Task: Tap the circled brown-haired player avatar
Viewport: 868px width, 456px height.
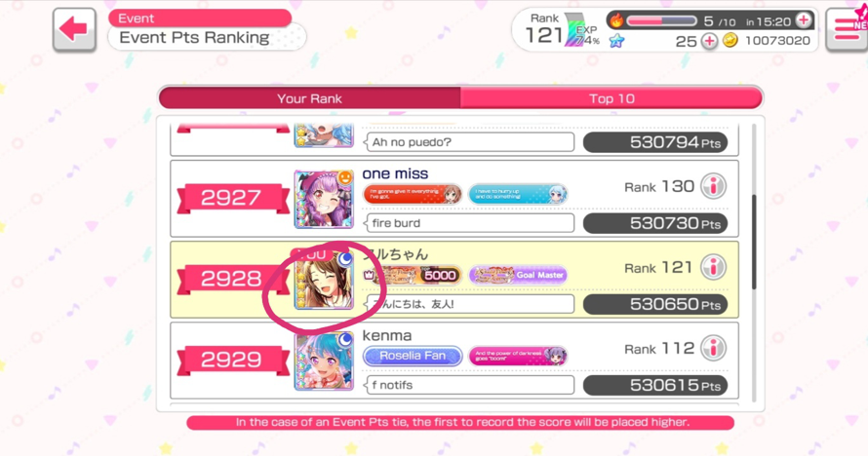Action: click(324, 281)
